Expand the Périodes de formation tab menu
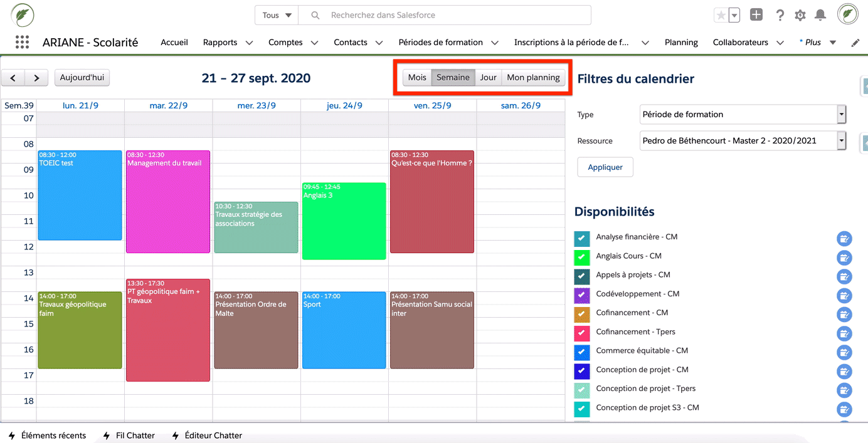The width and height of the screenshot is (868, 443). pyautogui.click(x=495, y=42)
